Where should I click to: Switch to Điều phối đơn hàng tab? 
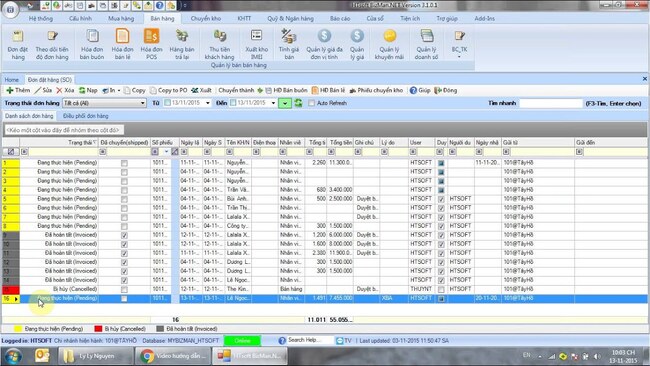[x=85, y=116]
